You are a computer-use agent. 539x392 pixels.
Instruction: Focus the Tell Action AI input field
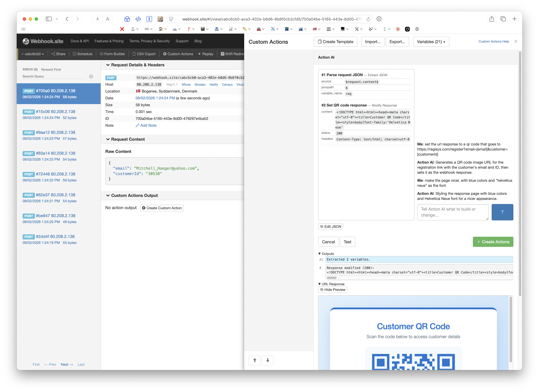tap(453, 212)
